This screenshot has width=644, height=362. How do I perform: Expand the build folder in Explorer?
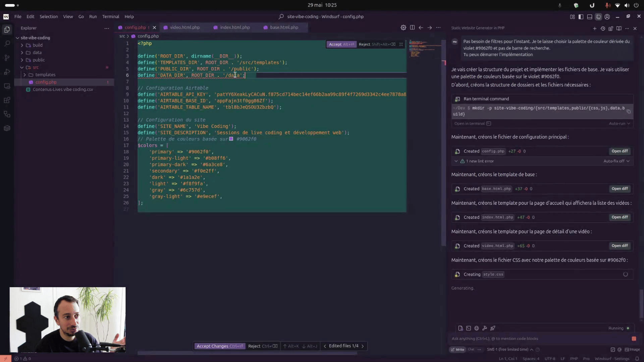38,45
